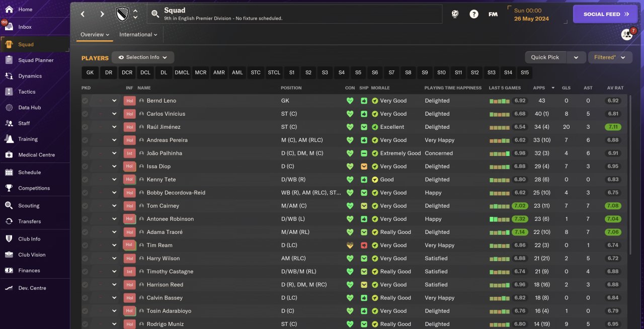
Task: Select the DMCL position tab
Action: [x=182, y=72]
